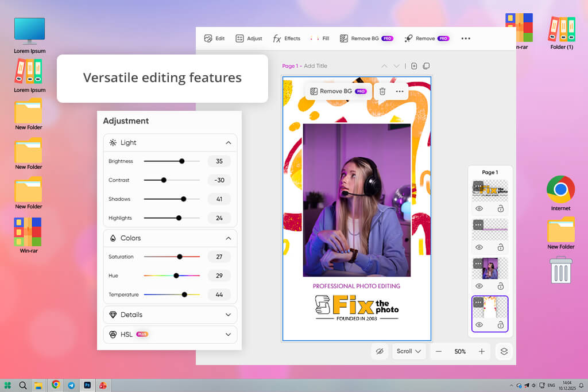588x392 pixels.
Task: Move page up with the up chevron
Action: [x=384, y=66]
